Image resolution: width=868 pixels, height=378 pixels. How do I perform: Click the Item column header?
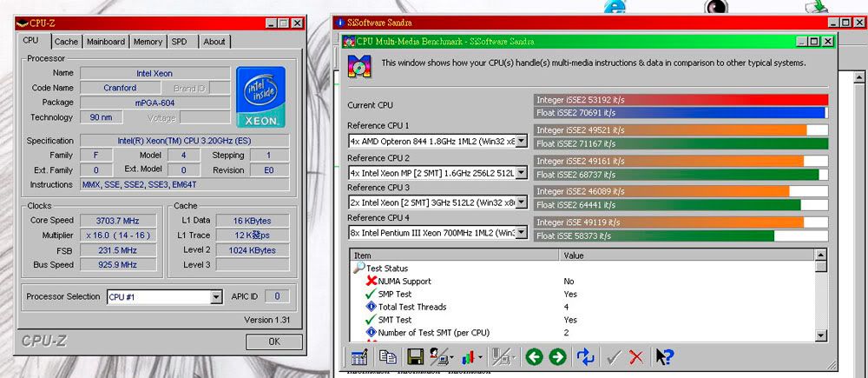[x=455, y=255]
